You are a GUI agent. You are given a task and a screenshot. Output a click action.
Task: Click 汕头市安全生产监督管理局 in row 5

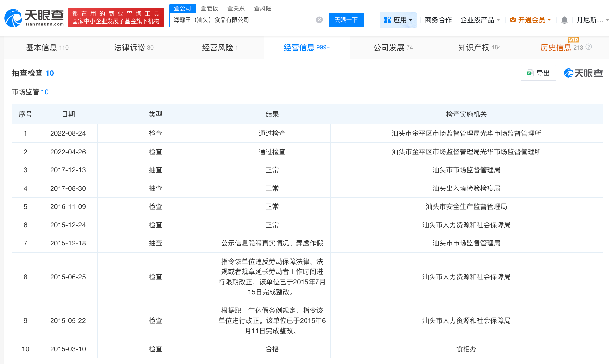(466, 207)
